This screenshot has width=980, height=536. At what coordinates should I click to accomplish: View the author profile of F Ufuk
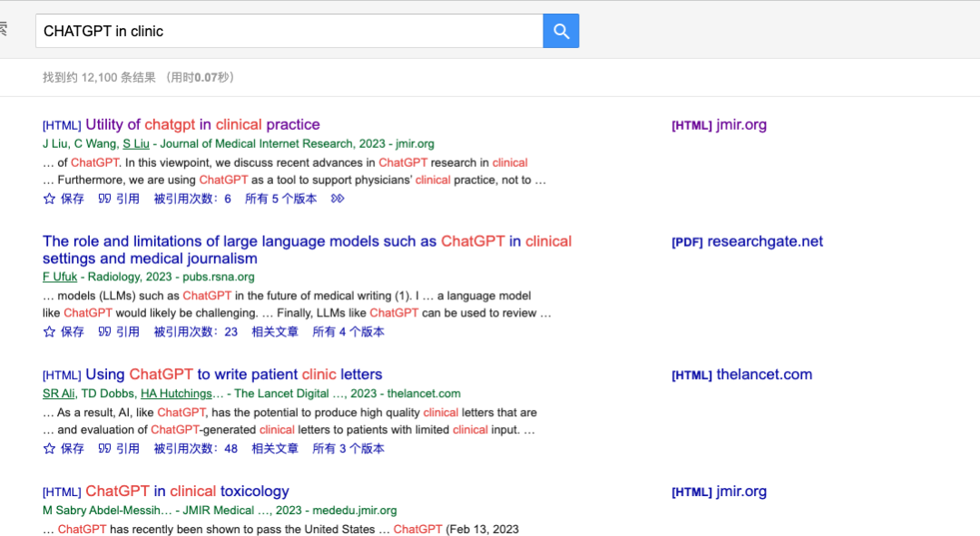point(59,277)
